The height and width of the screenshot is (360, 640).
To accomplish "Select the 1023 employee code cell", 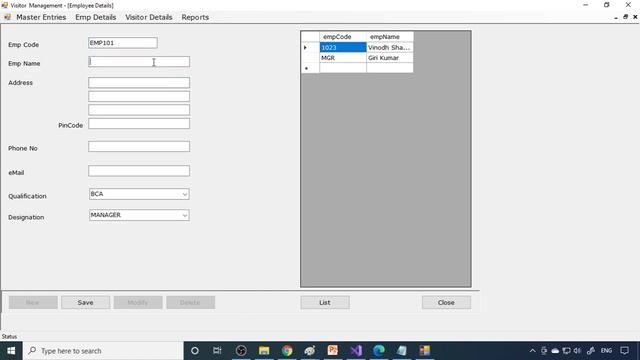I will [343, 47].
